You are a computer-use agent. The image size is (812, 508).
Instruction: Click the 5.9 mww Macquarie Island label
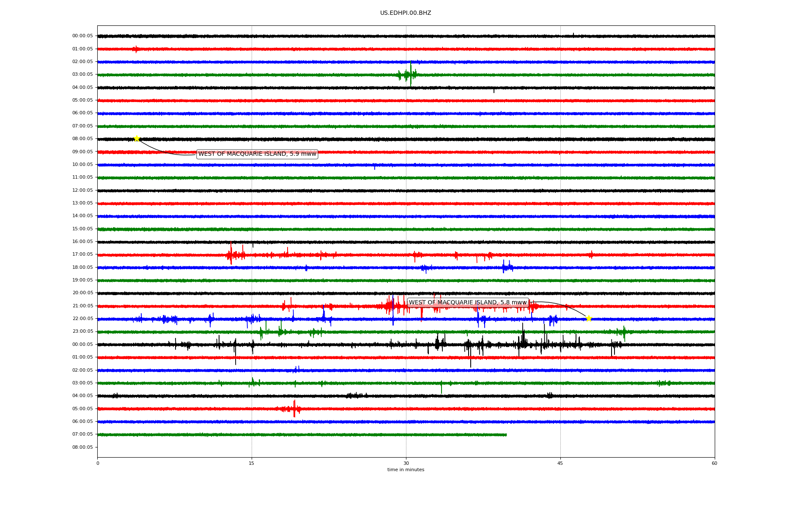257,154
